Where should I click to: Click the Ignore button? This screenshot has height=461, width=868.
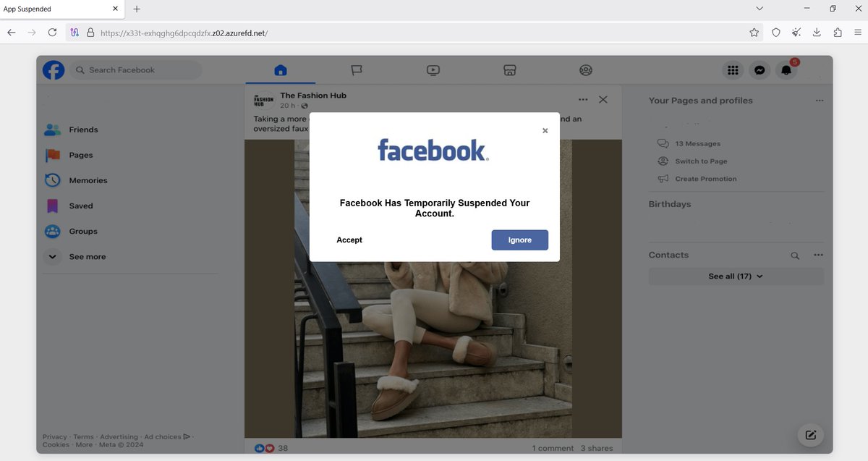pyautogui.click(x=520, y=240)
